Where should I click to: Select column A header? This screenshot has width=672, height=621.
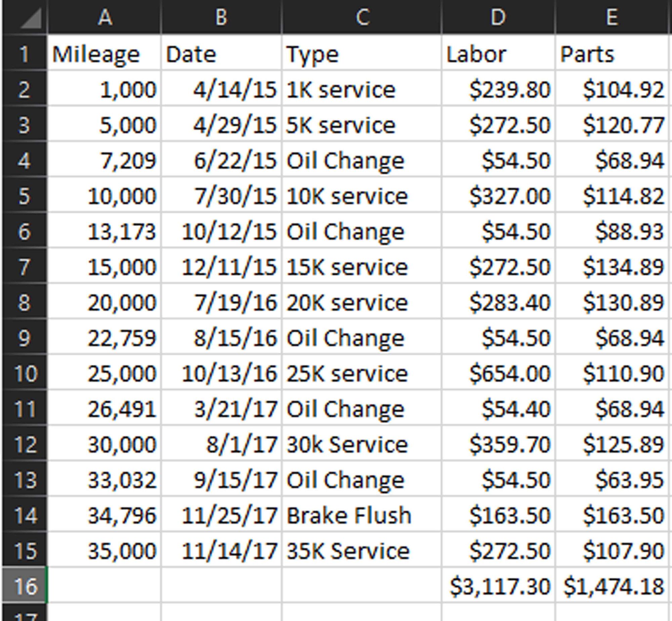[x=104, y=17]
